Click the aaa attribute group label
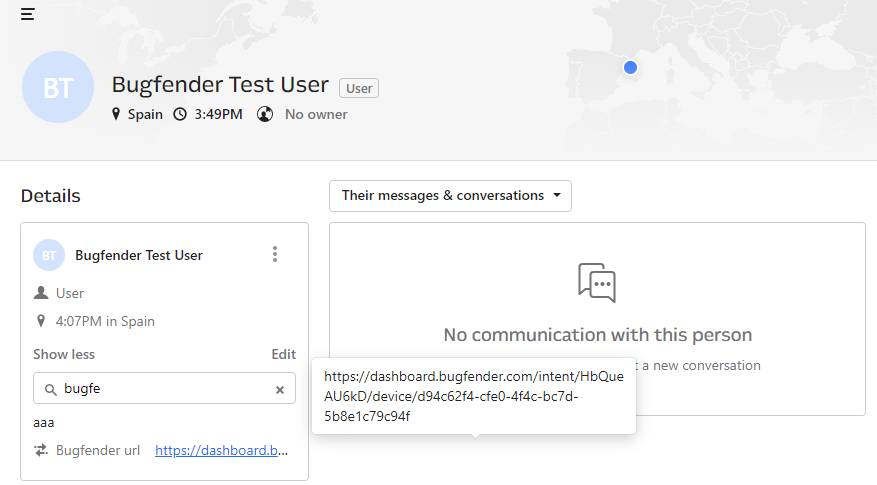Screen dimensions: 877x485 coord(44,423)
